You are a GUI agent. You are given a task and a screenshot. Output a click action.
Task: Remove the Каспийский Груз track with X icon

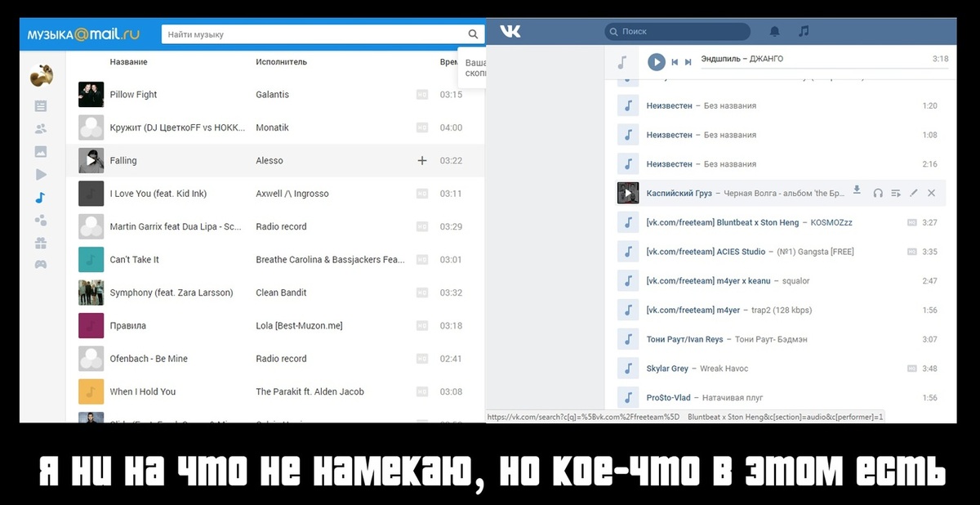932,193
